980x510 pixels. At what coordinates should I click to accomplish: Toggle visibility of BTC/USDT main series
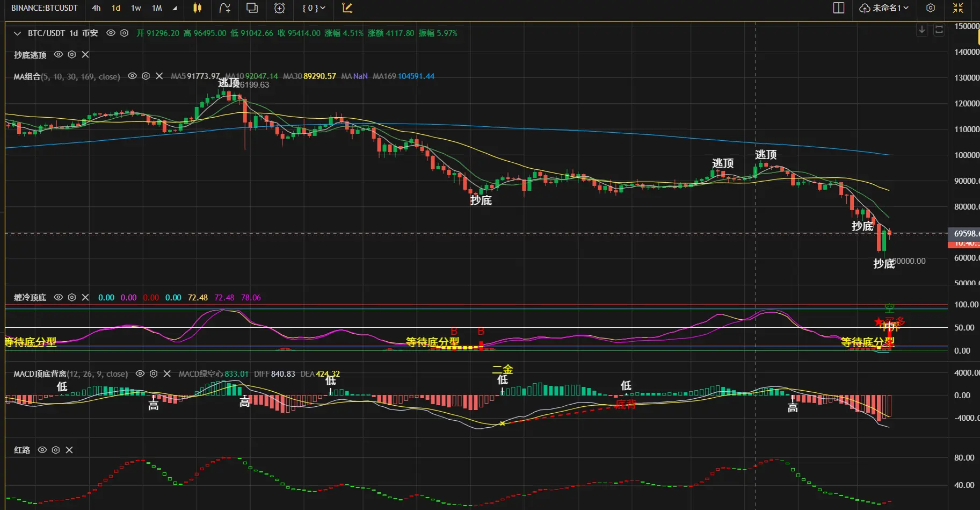click(111, 33)
